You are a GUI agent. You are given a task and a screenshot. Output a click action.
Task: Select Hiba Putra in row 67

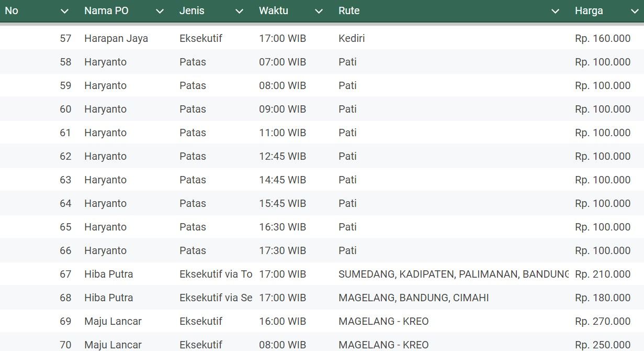(x=108, y=274)
